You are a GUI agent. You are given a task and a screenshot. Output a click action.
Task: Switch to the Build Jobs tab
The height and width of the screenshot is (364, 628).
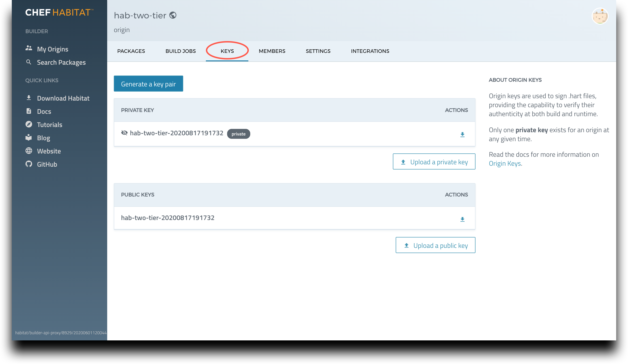[x=180, y=51]
